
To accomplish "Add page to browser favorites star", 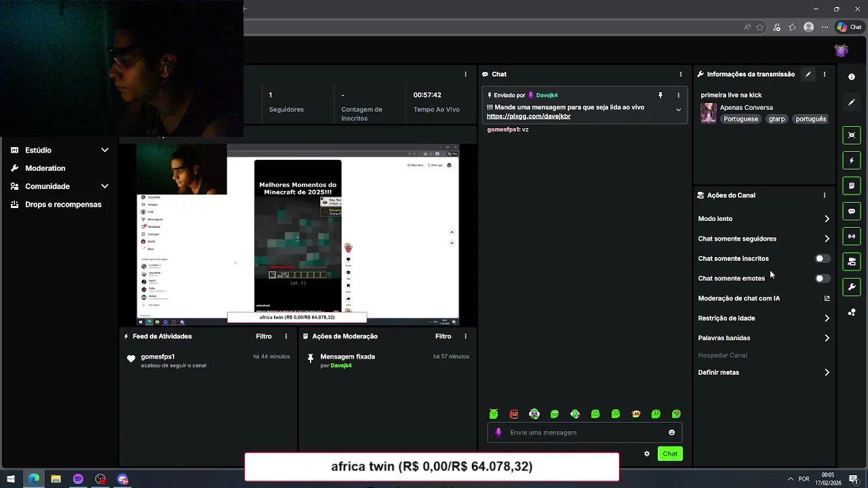I will [760, 28].
